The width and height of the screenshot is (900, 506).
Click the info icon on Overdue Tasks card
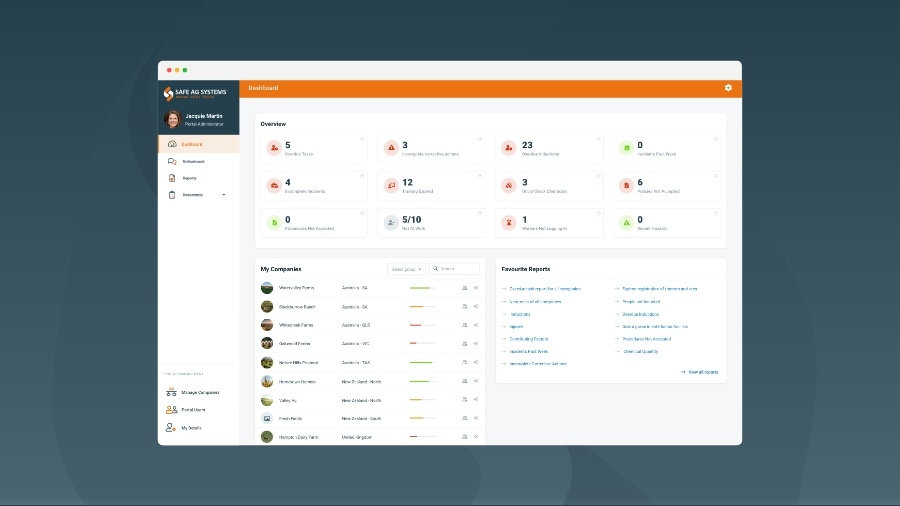(x=361, y=138)
